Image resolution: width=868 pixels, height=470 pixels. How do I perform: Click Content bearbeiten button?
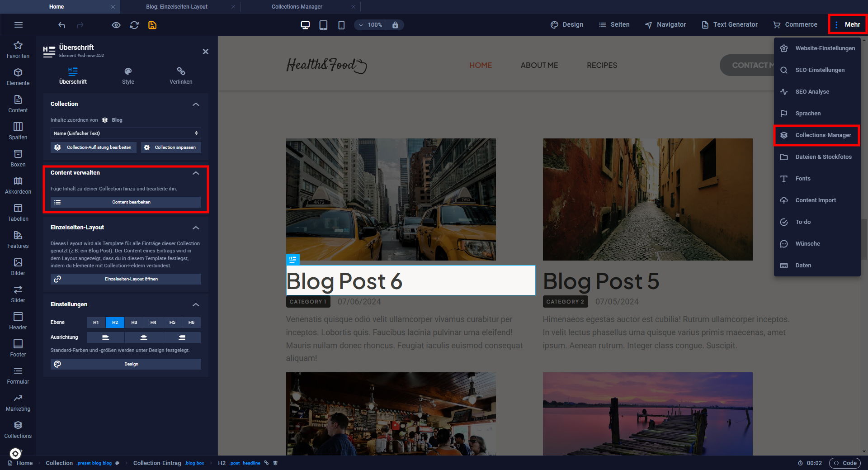[126, 202]
